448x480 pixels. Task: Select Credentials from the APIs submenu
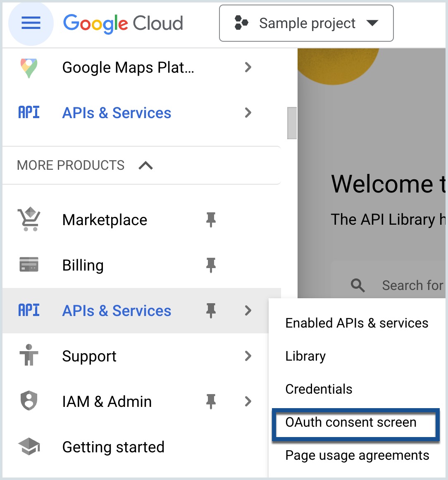click(x=319, y=389)
